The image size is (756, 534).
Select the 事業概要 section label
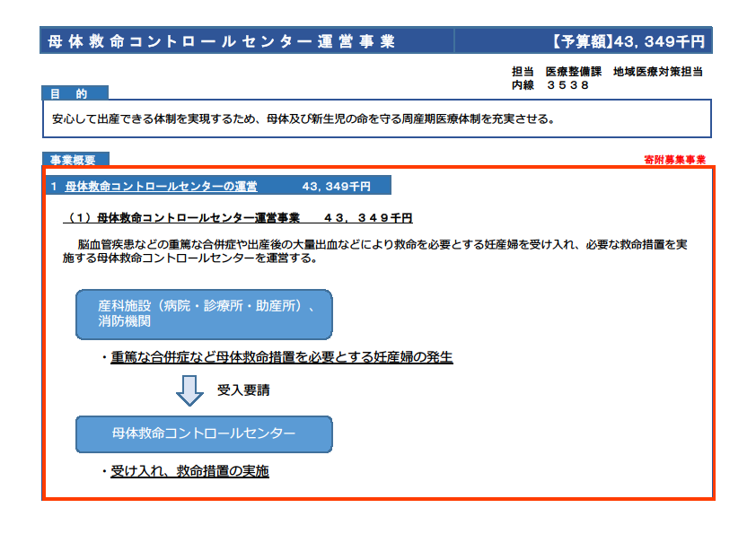point(75,159)
